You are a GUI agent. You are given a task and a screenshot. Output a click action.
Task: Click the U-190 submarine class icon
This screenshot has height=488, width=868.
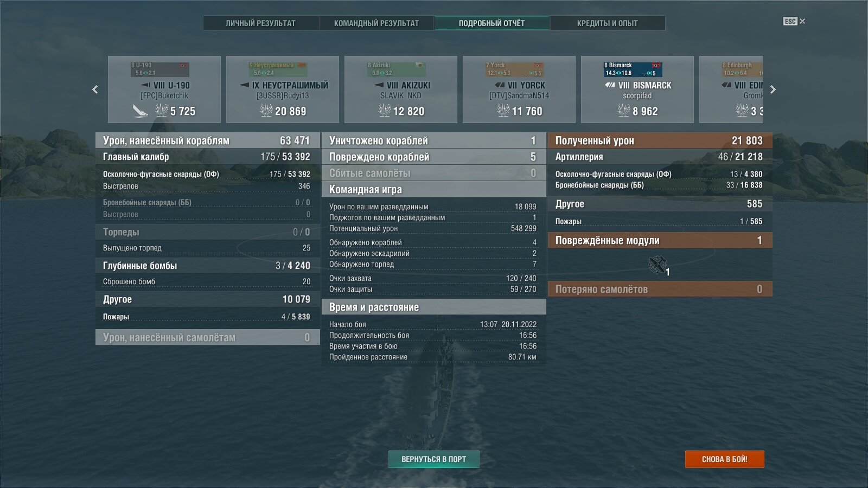[145, 85]
